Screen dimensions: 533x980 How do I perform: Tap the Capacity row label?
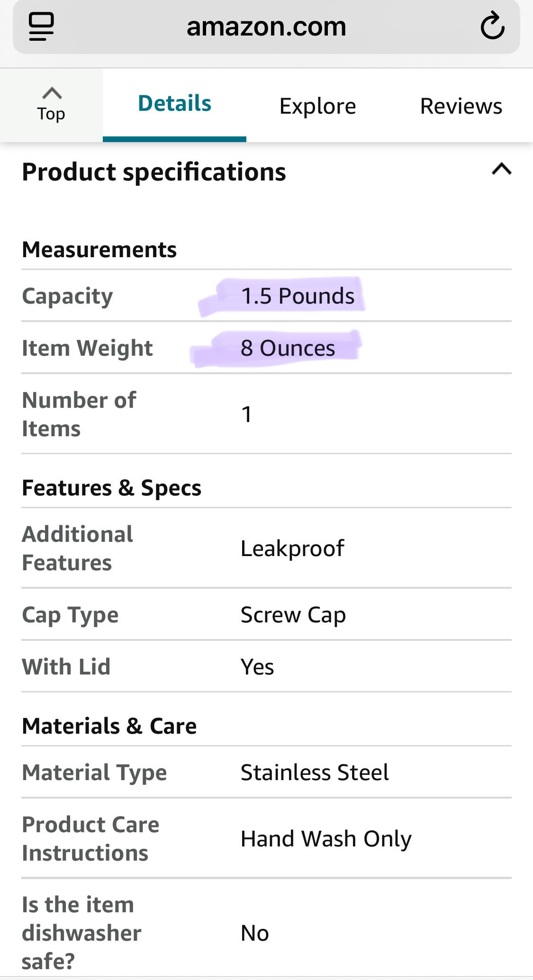point(67,297)
